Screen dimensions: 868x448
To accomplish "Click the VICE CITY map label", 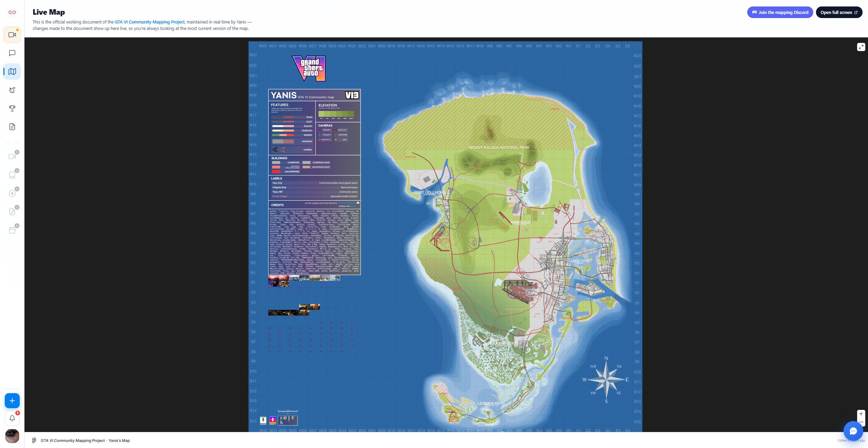I will click(x=580, y=261).
